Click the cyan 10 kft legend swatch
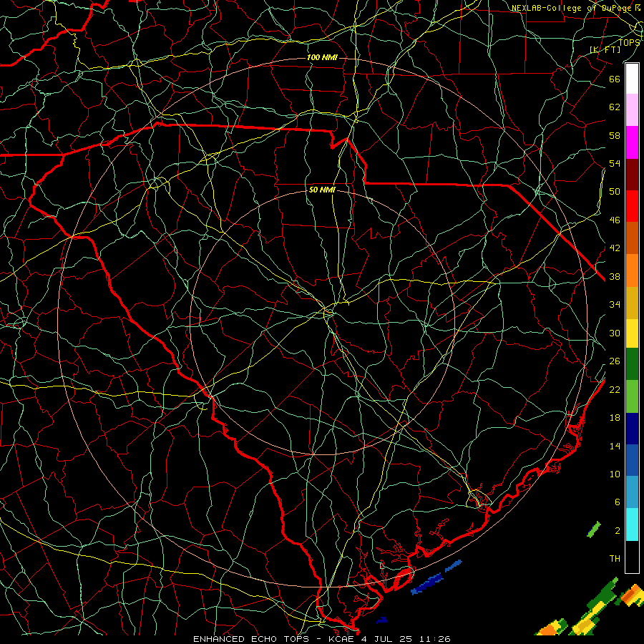The width and height of the screenshot is (644, 644). click(632, 524)
